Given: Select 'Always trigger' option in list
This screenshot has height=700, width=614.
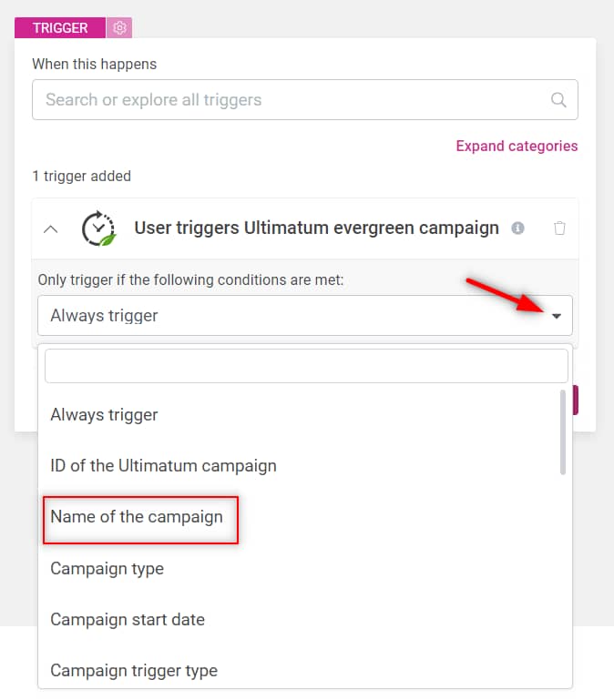Looking at the screenshot, I should click(x=104, y=415).
